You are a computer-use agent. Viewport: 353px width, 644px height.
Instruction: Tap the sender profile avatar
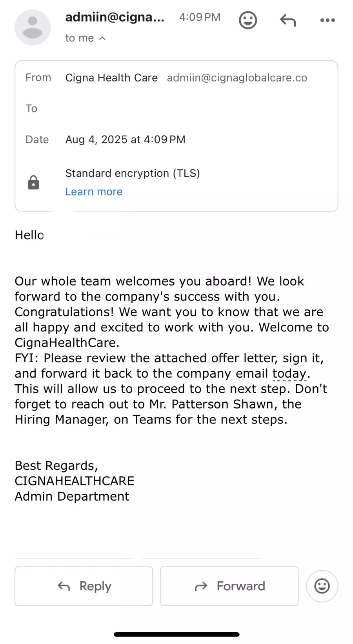[33, 27]
